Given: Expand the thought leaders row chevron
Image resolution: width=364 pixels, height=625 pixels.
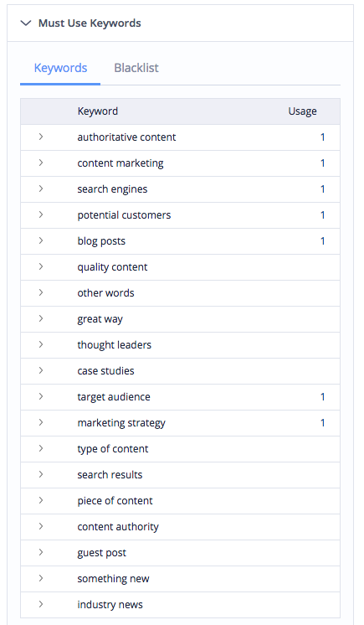Looking at the screenshot, I should 41,344.
